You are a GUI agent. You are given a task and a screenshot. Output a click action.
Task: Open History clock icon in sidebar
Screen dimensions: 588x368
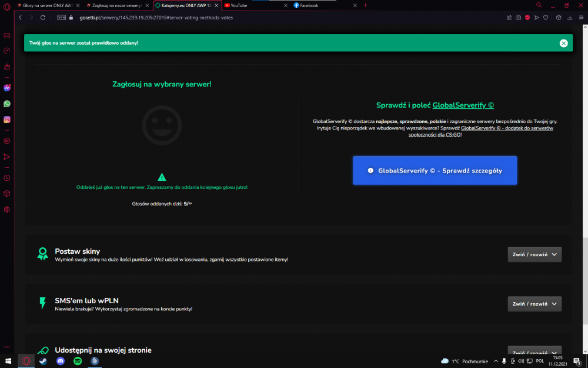pos(6,178)
